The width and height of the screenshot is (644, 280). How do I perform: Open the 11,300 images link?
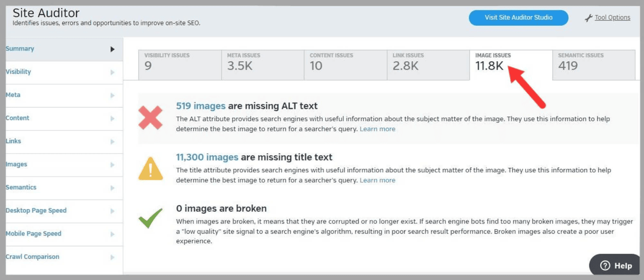pyautogui.click(x=207, y=157)
